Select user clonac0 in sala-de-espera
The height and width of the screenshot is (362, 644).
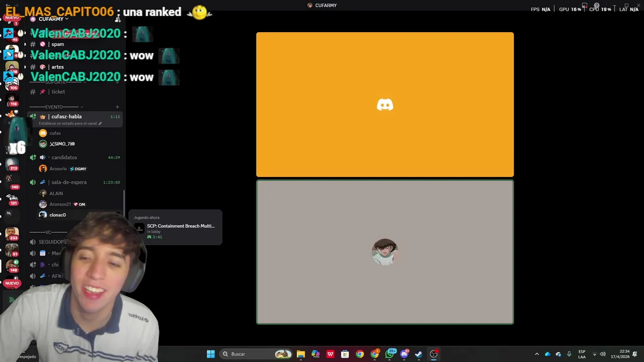click(57, 215)
